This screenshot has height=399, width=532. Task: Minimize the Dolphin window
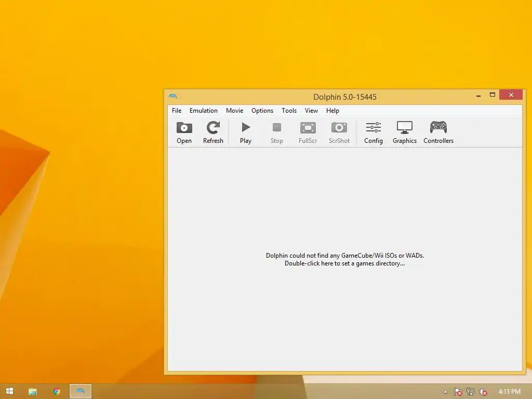pyautogui.click(x=478, y=96)
